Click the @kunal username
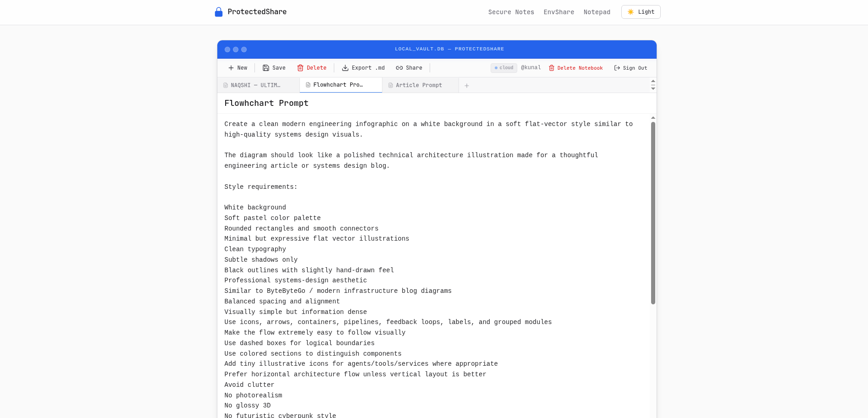 pyautogui.click(x=531, y=67)
